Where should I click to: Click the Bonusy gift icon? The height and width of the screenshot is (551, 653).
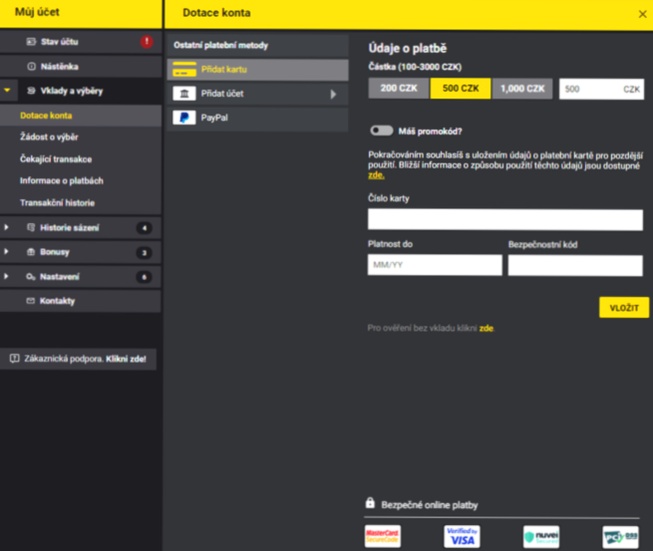[x=31, y=252]
